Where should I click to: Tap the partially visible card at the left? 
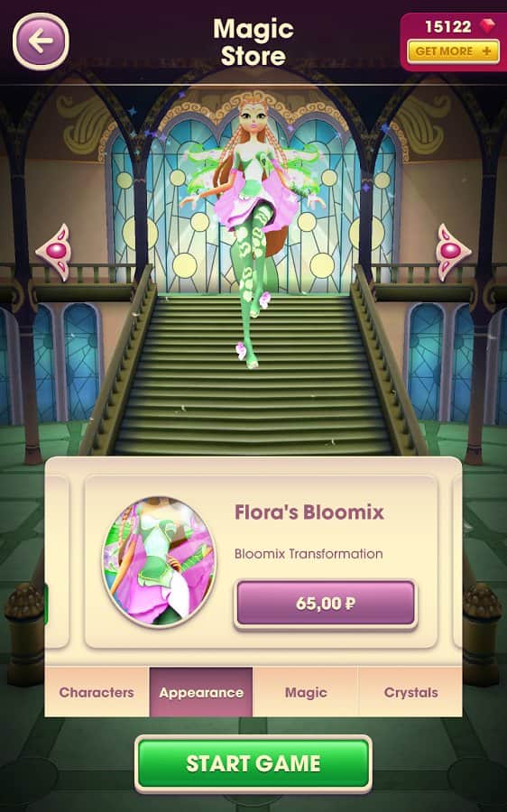click(x=57, y=562)
